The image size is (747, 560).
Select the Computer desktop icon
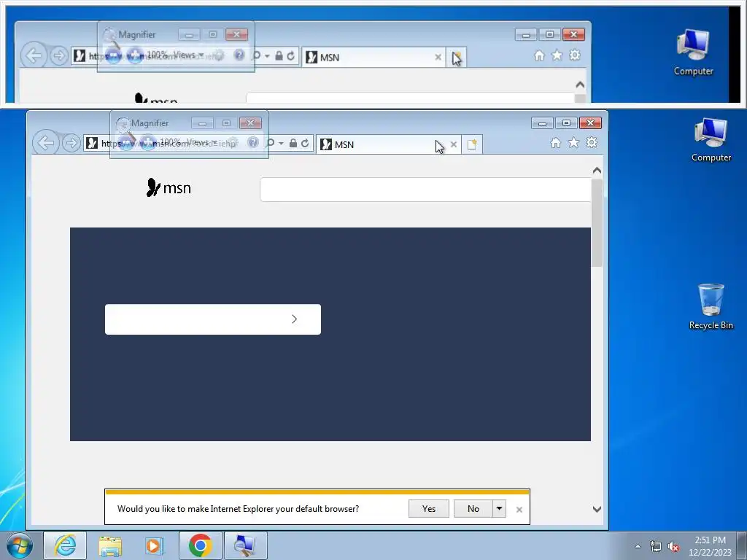(x=711, y=140)
